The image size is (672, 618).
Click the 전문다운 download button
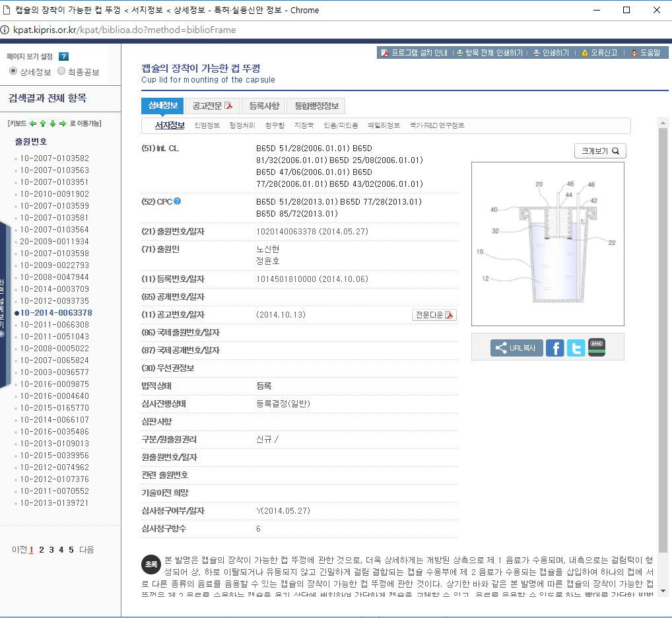[434, 315]
